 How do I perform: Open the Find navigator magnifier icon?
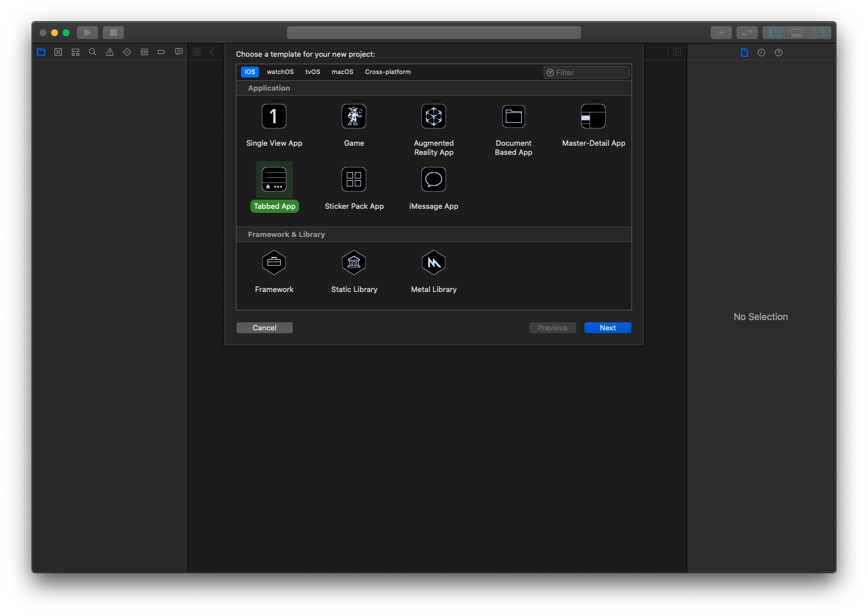[x=92, y=52]
